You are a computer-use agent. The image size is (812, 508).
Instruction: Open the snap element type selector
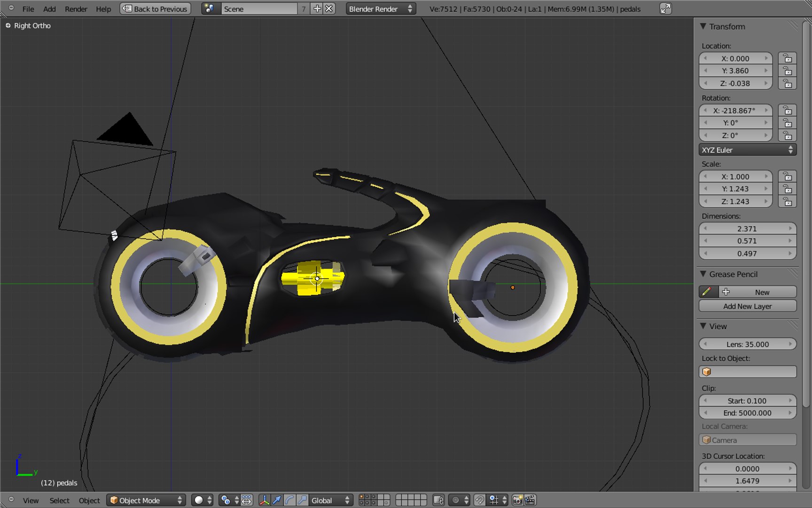pyautogui.click(x=498, y=500)
